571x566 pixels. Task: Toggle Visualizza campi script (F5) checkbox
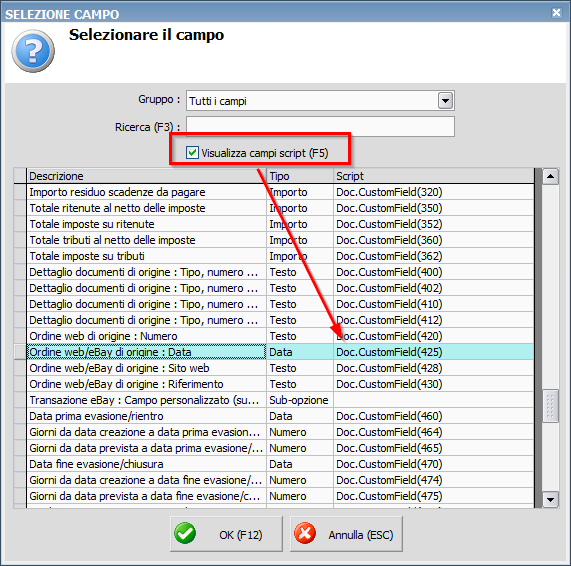[192, 152]
